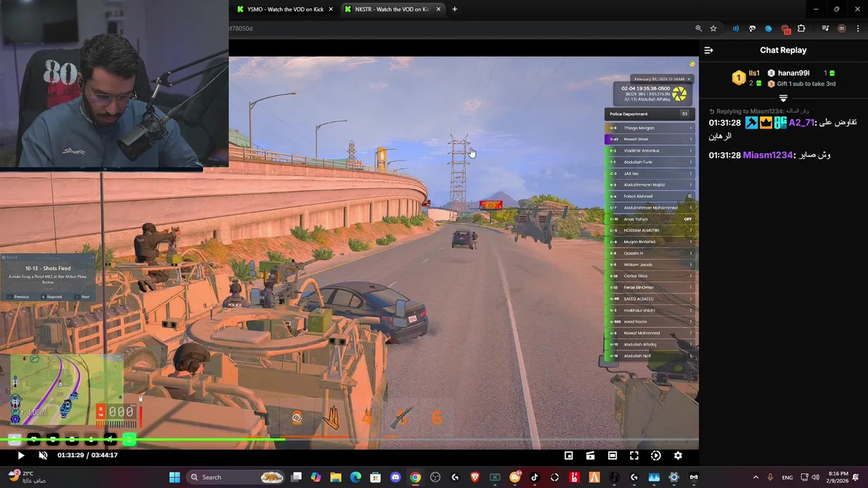Viewport: 868px width, 488px height.
Task: Click the 'Replying to Miasm1234' reference
Action: tap(759, 111)
